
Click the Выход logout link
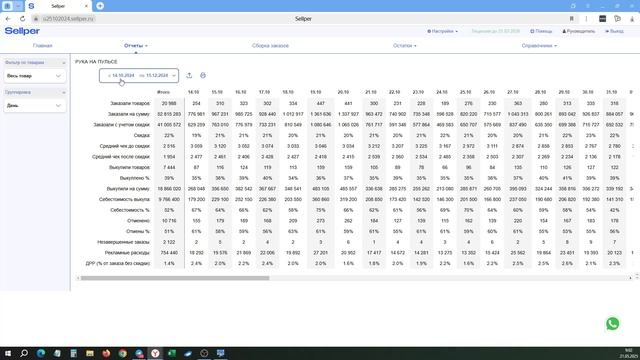point(614,31)
